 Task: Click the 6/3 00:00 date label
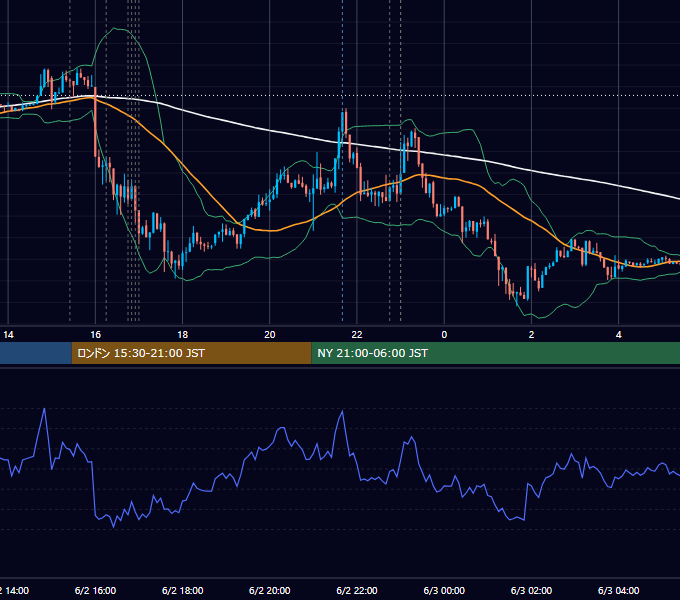tap(444, 590)
